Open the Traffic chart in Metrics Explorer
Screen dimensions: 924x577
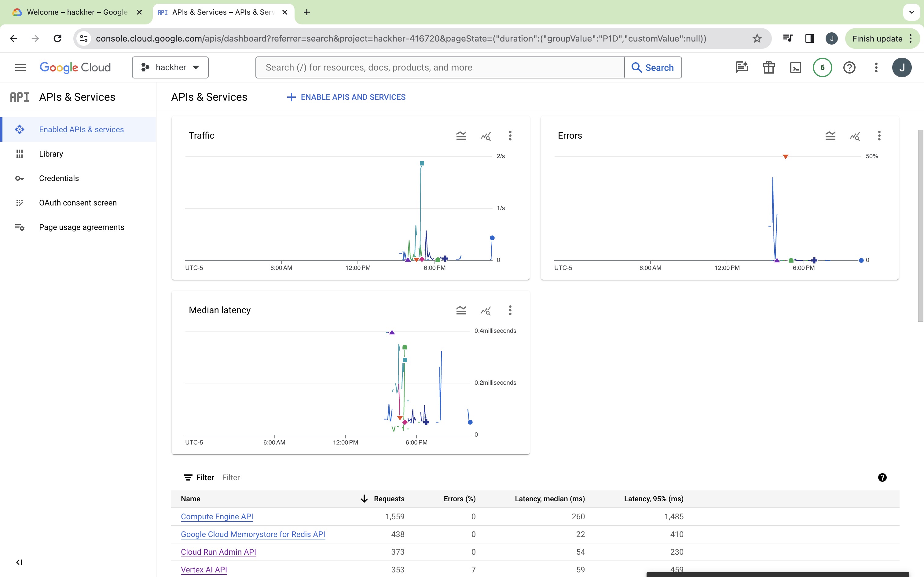tap(485, 136)
